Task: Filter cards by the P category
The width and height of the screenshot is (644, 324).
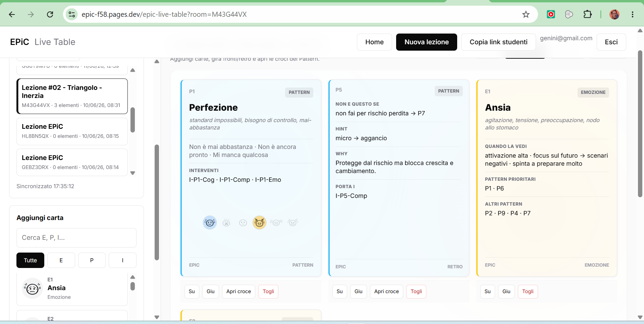Action: [x=92, y=260]
